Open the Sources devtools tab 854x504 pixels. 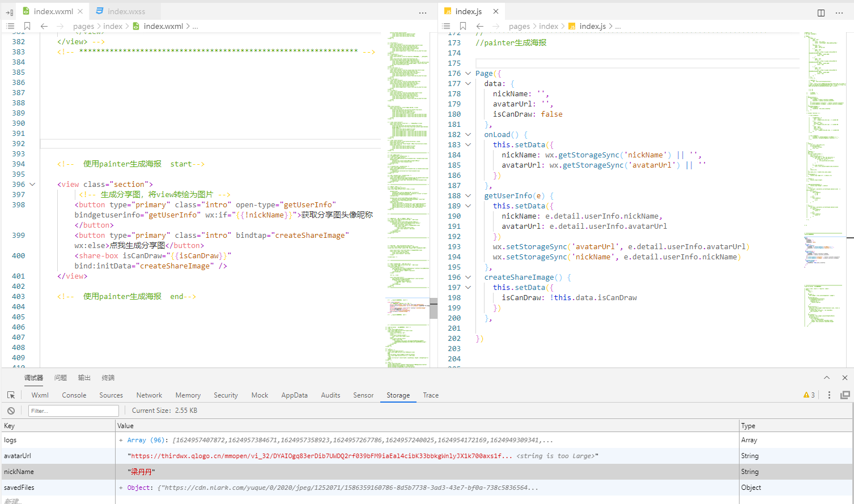point(111,395)
